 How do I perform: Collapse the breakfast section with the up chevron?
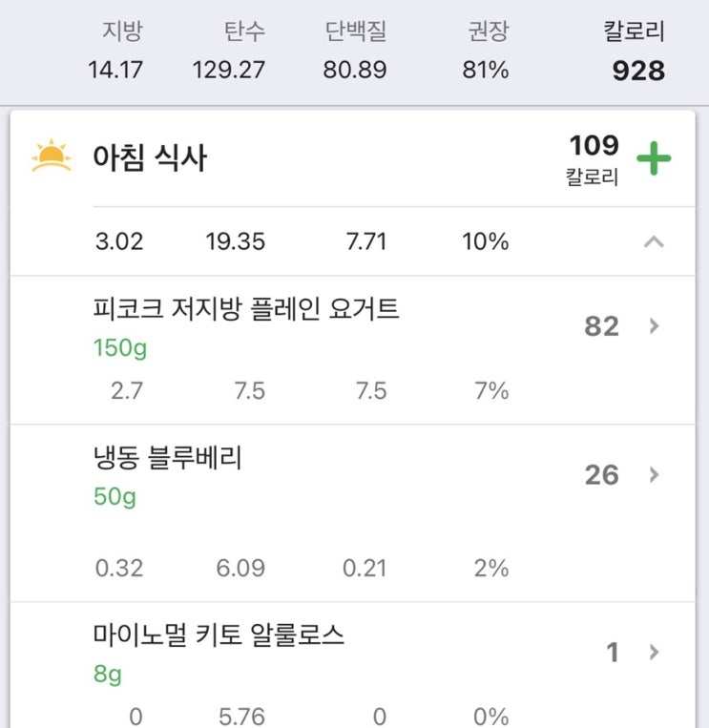click(654, 242)
